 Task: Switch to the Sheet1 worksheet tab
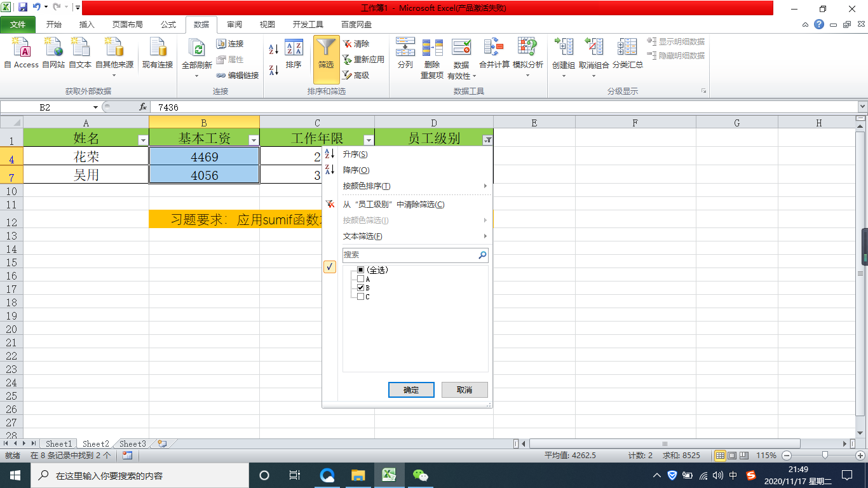pos(58,444)
